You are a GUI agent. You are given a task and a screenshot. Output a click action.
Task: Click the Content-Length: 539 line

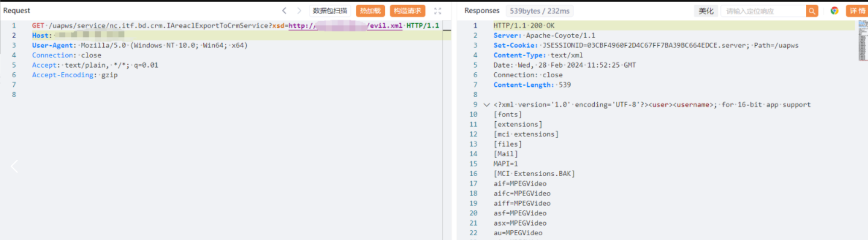[x=532, y=84]
